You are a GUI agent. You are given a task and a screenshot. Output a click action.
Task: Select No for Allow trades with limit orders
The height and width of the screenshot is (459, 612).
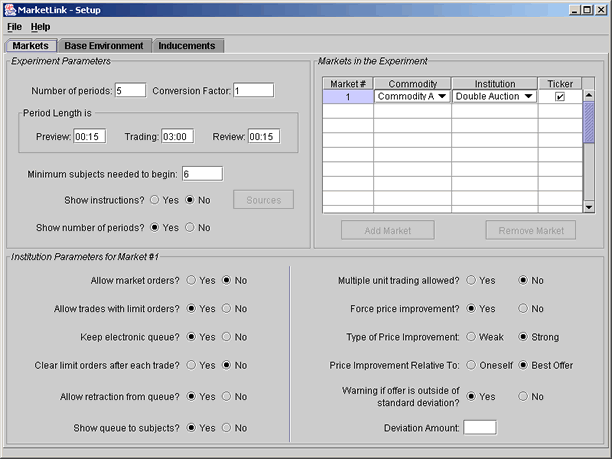(x=226, y=308)
